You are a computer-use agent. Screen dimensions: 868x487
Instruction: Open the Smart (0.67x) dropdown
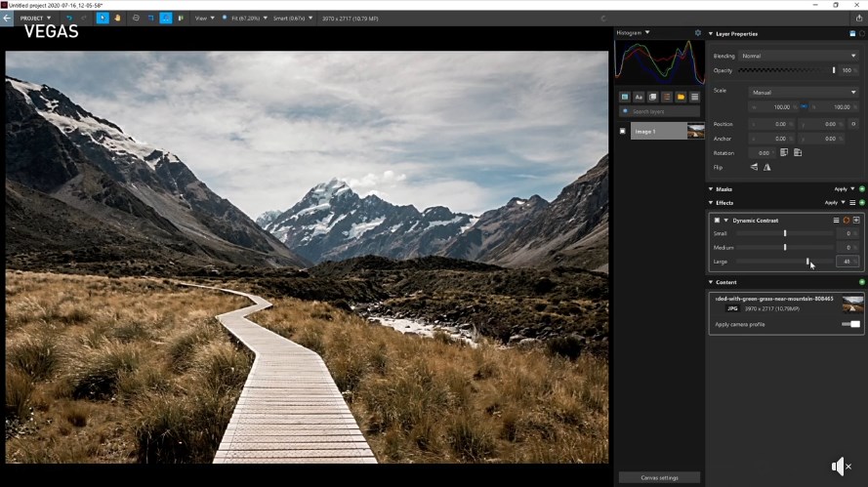(x=293, y=19)
